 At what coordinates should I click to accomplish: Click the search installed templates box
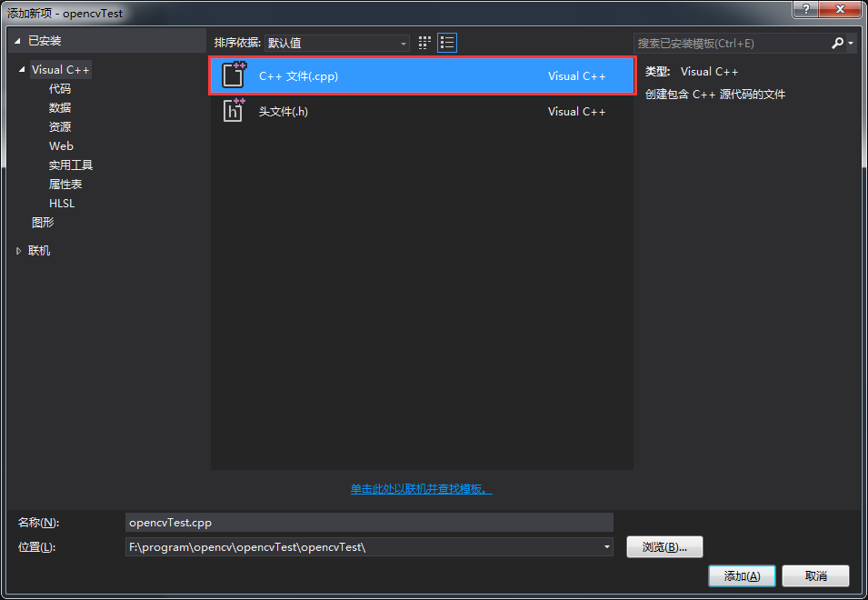[732, 43]
